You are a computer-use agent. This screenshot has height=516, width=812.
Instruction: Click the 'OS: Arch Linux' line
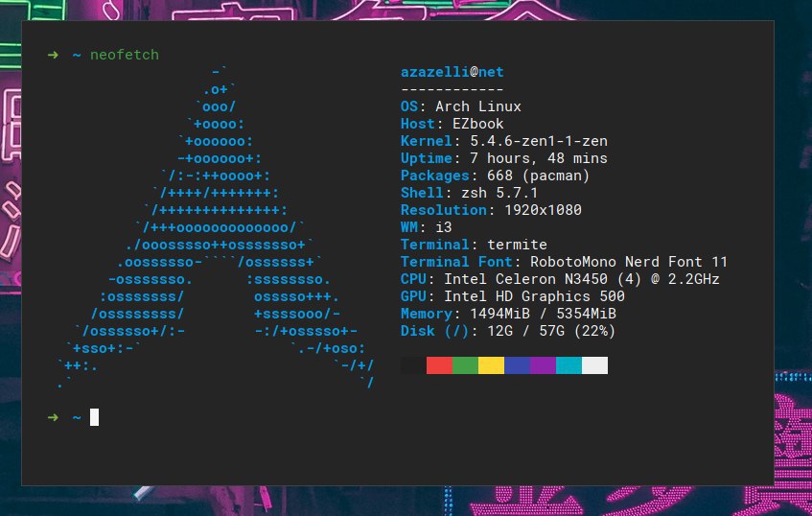click(x=461, y=106)
